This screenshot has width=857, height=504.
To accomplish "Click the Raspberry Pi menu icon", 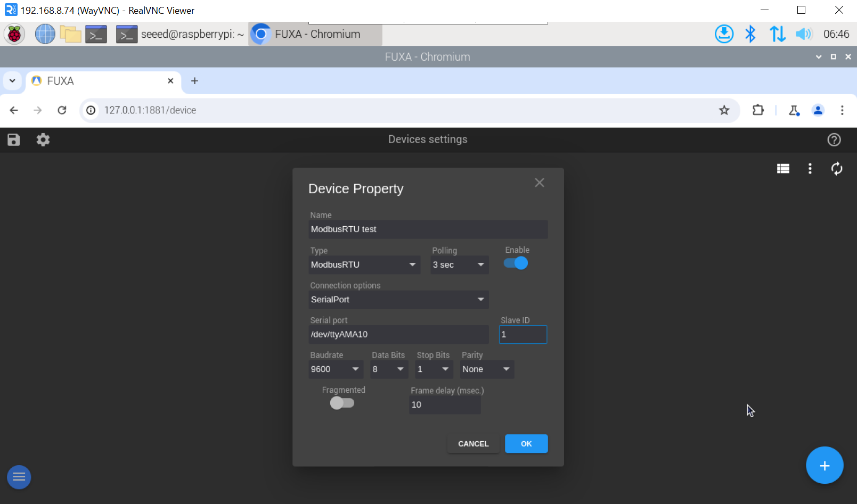I will [x=14, y=34].
